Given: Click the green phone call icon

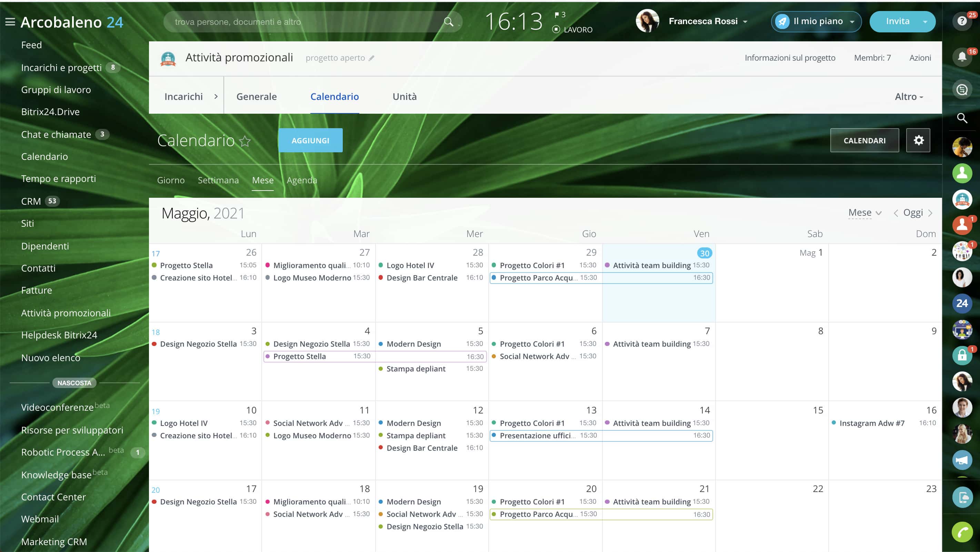Looking at the screenshot, I should tap(962, 532).
